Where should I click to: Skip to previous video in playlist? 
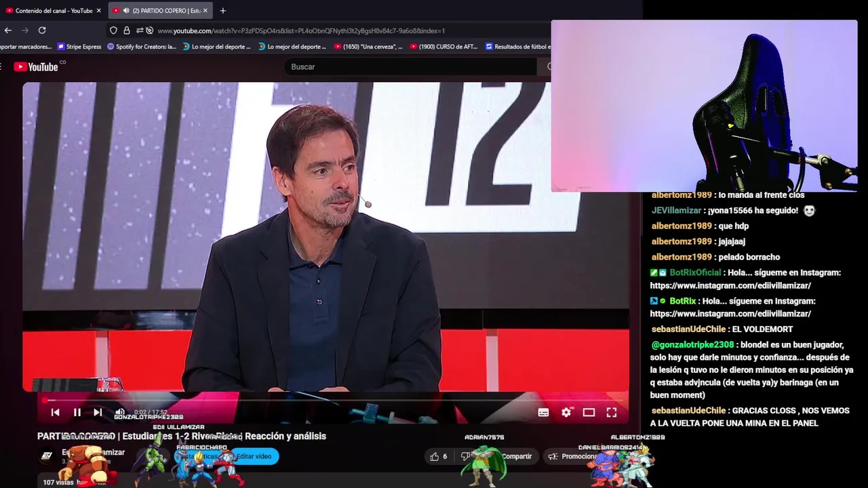[x=56, y=412]
